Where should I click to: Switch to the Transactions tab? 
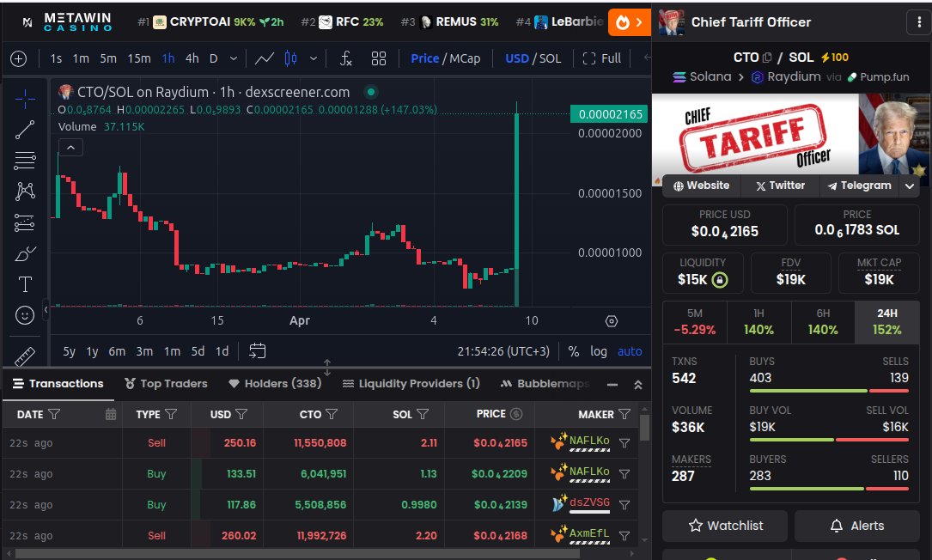[58, 383]
